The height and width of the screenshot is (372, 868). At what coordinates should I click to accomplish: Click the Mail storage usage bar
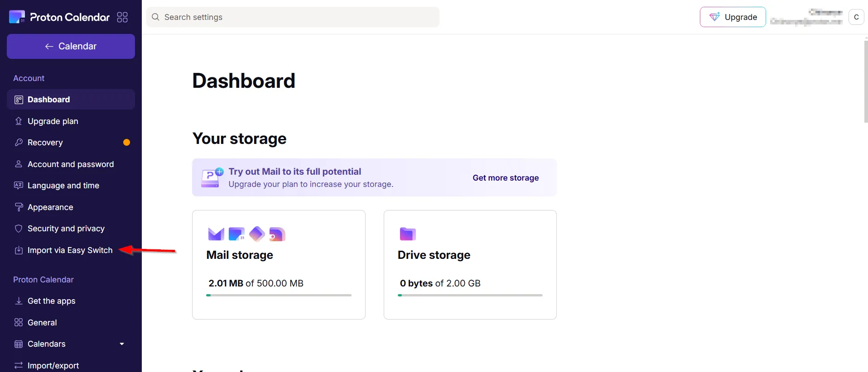[279, 295]
